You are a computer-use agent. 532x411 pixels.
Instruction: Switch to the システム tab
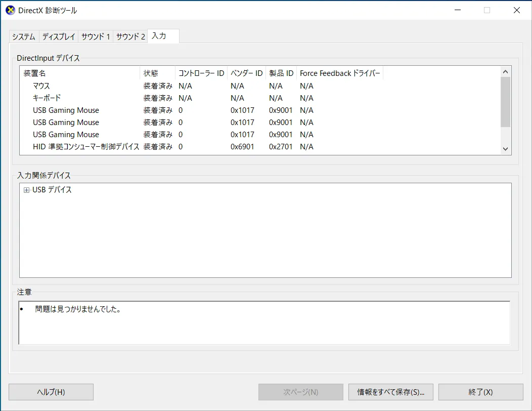pyautogui.click(x=24, y=36)
